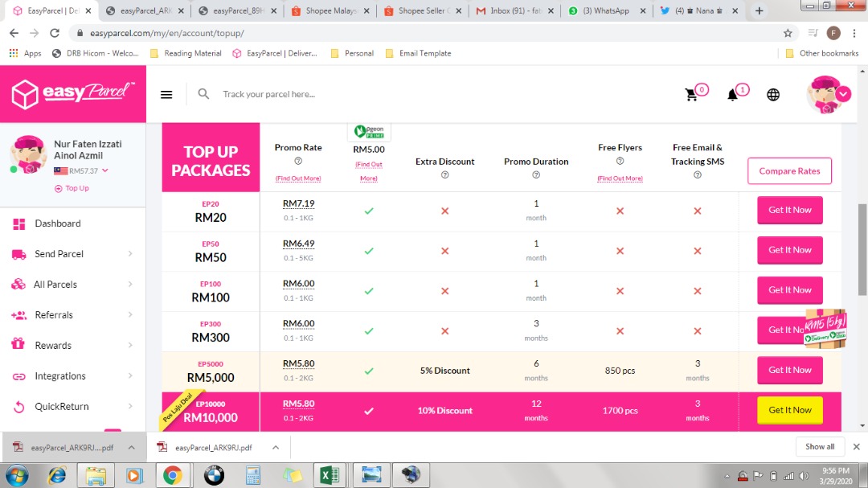The height and width of the screenshot is (488, 868).
Task: Click the All Parcels boxes icon
Action: pyautogui.click(x=18, y=284)
